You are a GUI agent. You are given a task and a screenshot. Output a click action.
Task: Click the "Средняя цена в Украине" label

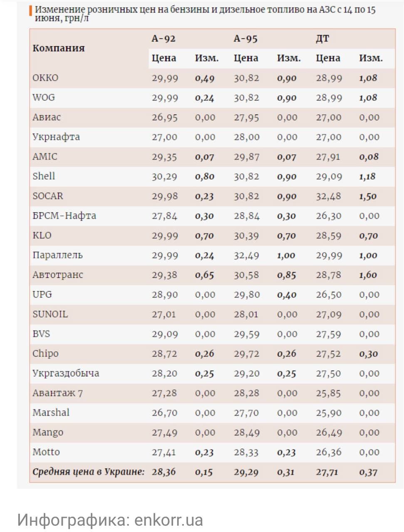(88, 472)
